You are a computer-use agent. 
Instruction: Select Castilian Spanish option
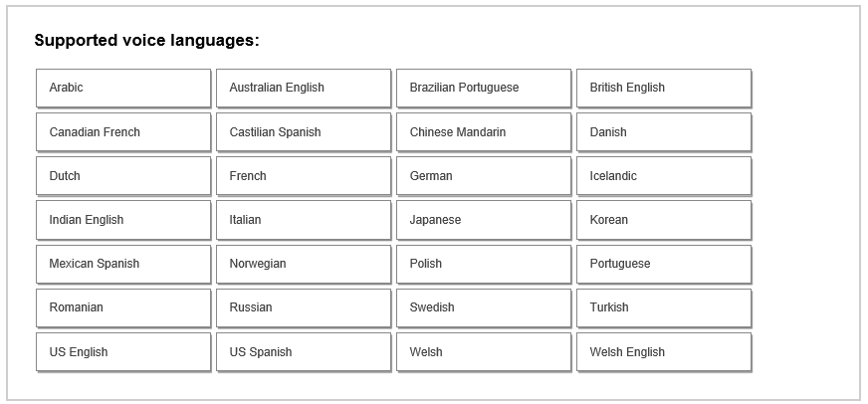(304, 132)
